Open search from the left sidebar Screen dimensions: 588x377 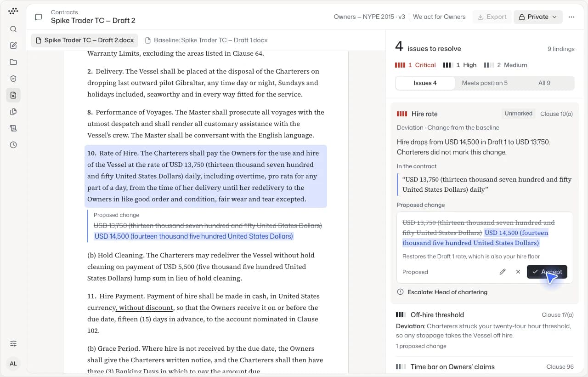13,29
